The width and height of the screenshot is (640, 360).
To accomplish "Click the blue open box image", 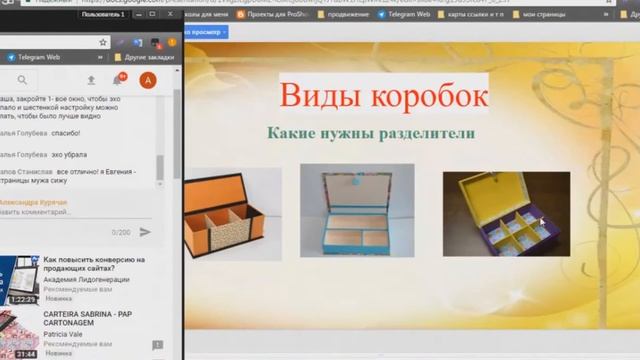I will pos(357,210).
